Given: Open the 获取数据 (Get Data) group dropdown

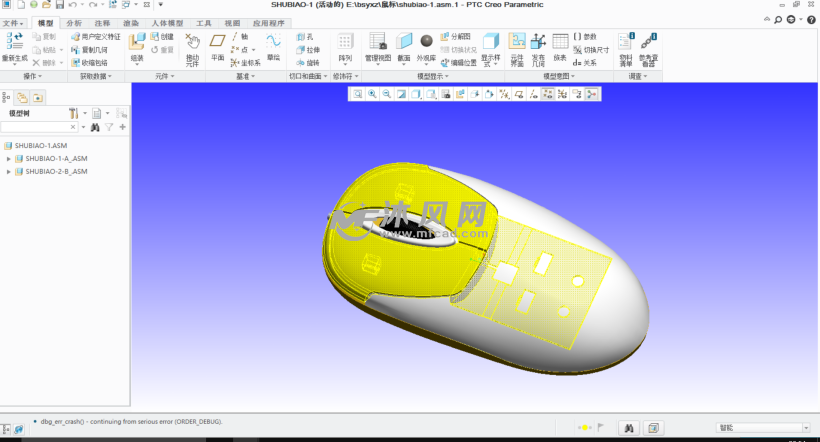Looking at the screenshot, I should point(96,76).
